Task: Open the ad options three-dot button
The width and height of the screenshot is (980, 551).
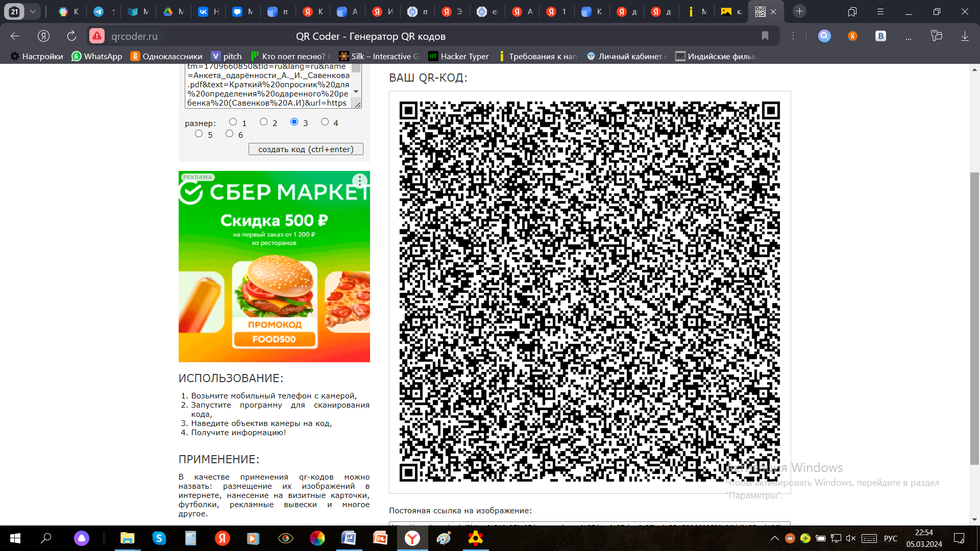Action: tap(360, 181)
